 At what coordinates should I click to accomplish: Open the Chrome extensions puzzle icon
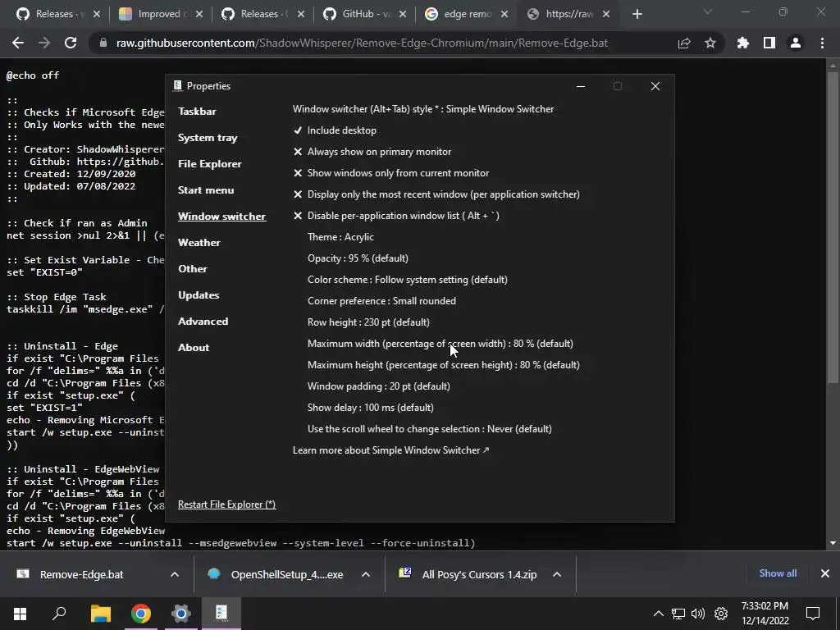[743, 43]
